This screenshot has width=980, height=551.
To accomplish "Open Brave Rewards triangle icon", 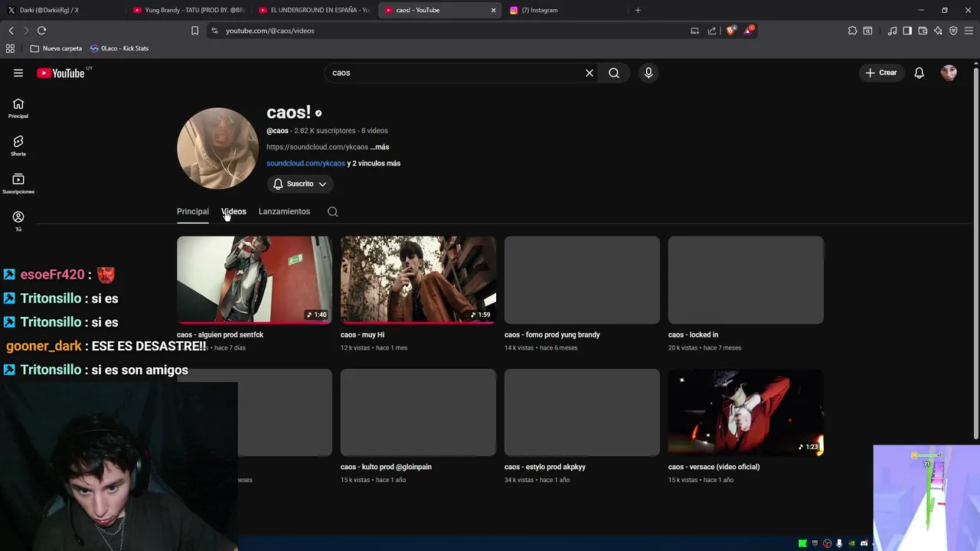I will tap(748, 31).
